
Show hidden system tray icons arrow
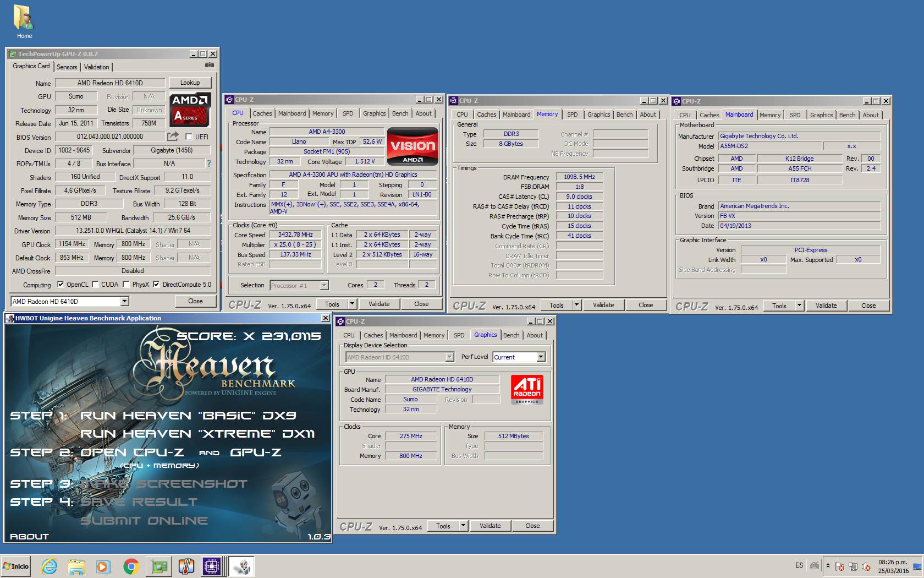[x=828, y=566]
